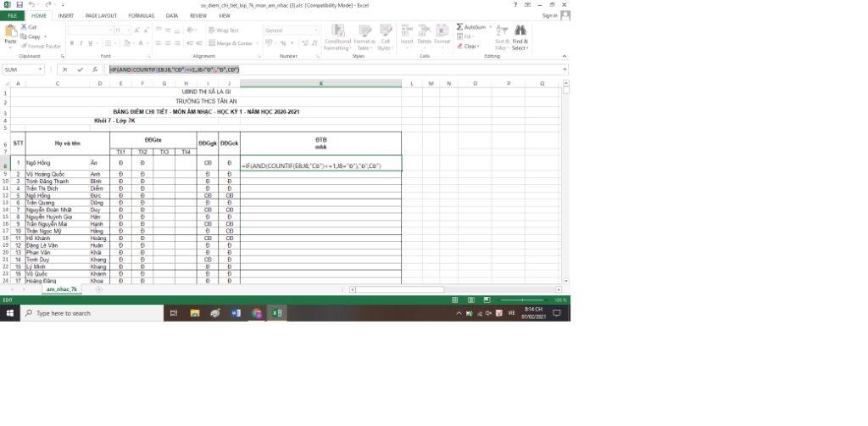The height and width of the screenshot is (426, 868).
Task: Switch to Page Break Preview in status bar
Action: (487, 300)
